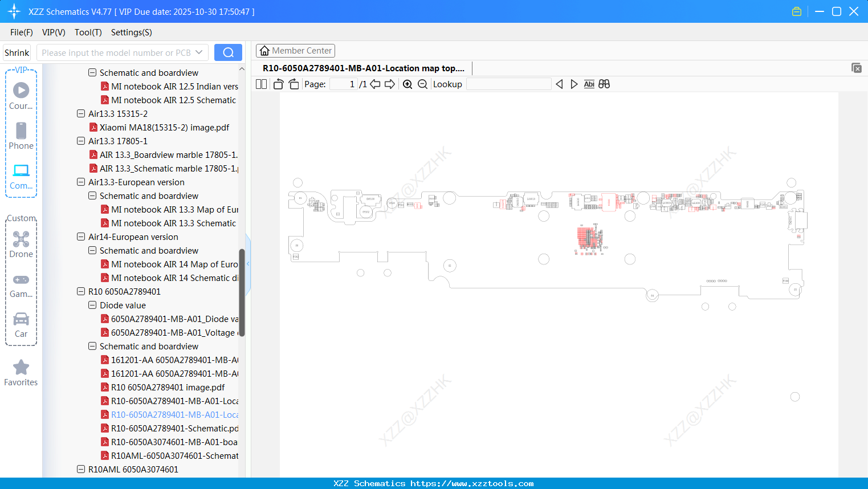Click the Shrink button

coord(17,52)
